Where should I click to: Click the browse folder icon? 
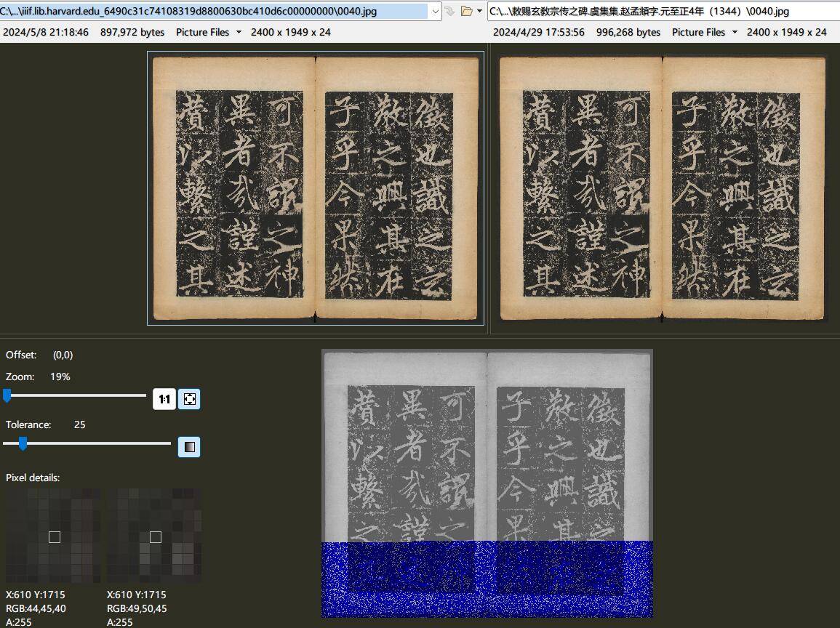[466, 11]
